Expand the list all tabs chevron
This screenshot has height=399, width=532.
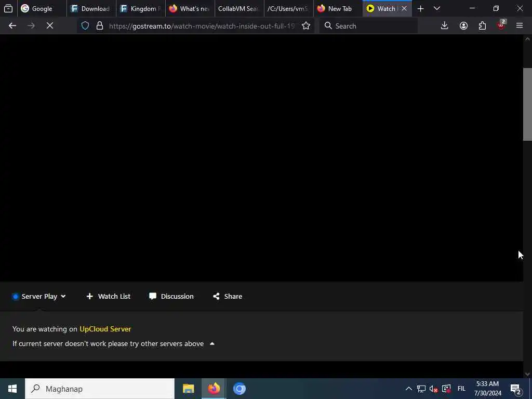(437, 8)
